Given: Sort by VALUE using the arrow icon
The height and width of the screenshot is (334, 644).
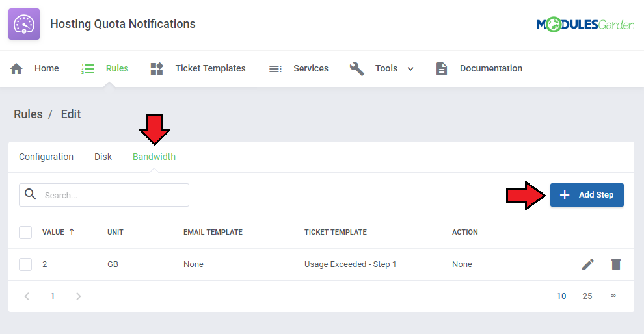Looking at the screenshot, I should point(72,232).
